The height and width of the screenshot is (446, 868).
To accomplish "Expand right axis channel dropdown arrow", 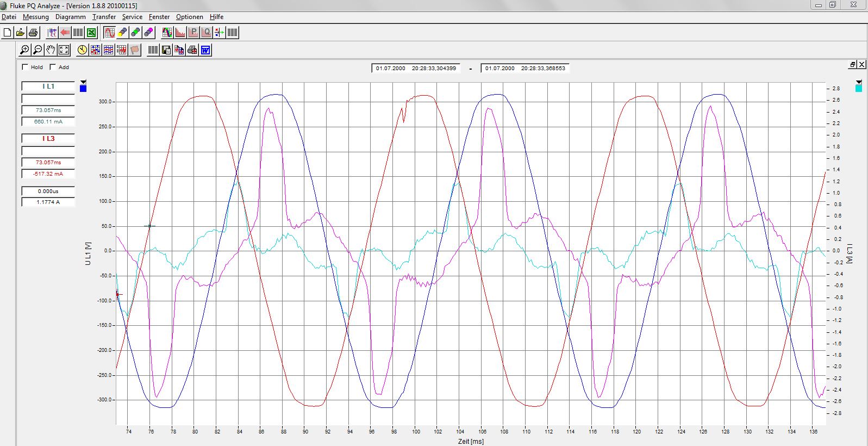I will tap(859, 82).
